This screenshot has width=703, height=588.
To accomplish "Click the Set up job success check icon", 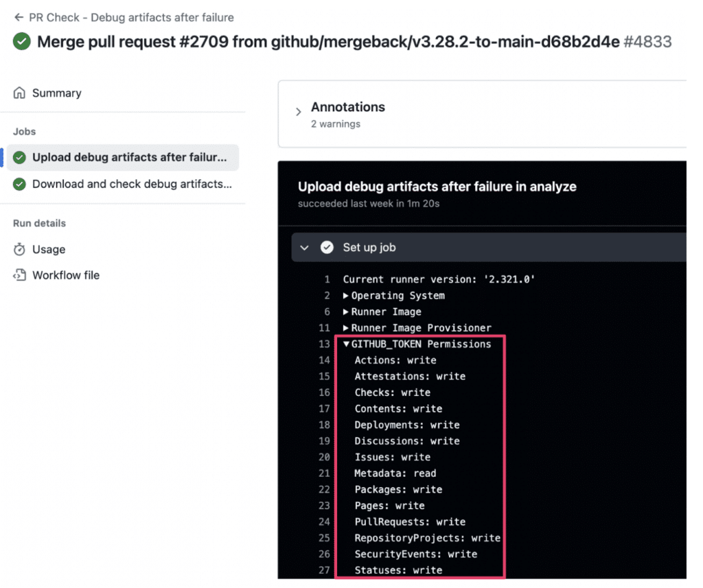I will [327, 248].
